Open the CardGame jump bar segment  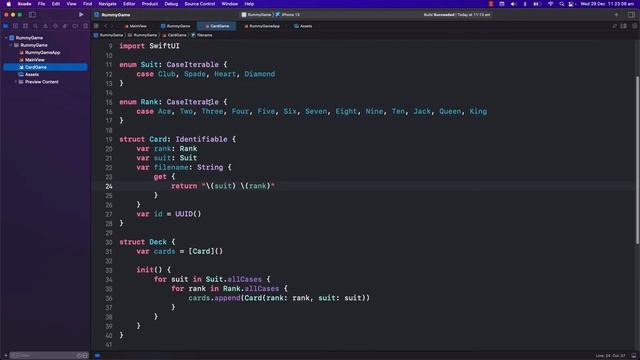175,35
